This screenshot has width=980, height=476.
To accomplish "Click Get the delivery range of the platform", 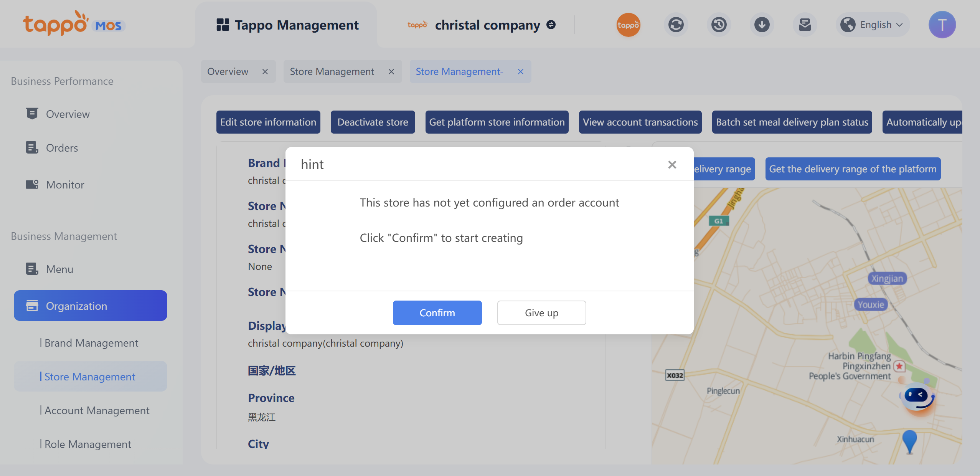I will pos(853,169).
